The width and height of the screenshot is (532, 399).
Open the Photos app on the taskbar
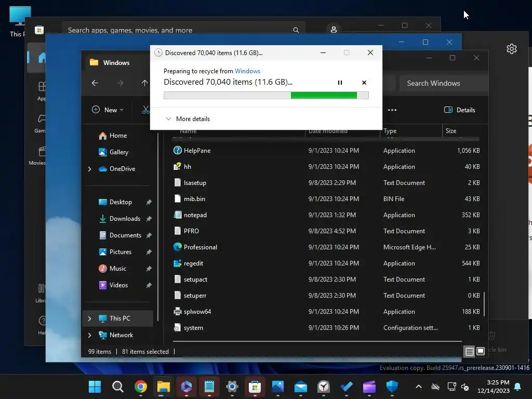tap(277, 387)
